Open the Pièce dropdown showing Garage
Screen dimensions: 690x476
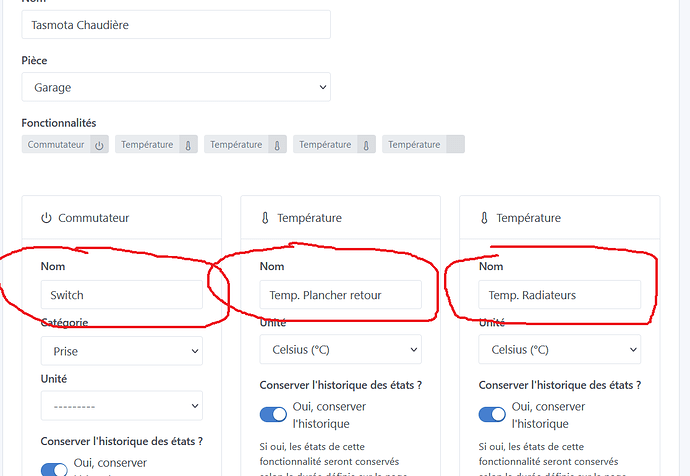tap(176, 87)
